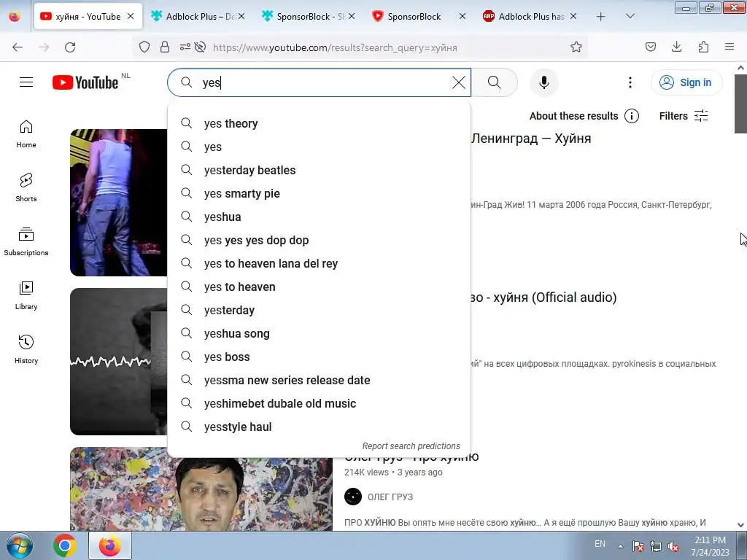Click the Firefox taskbar button
This screenshot has height=560, width=747.
coord(110,545)
